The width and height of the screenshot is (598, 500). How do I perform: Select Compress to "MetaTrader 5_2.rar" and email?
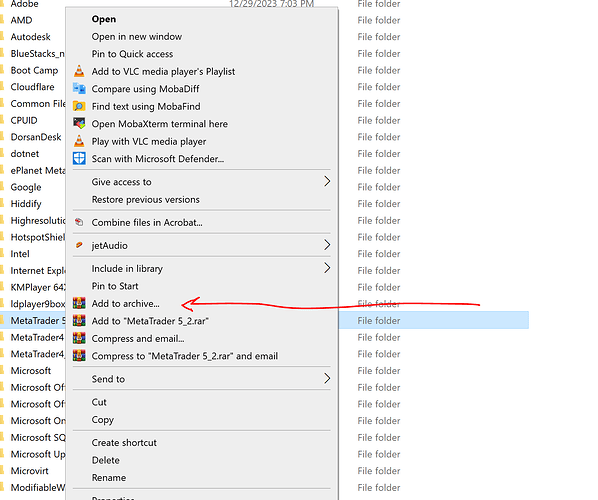(x=185, y=356)
